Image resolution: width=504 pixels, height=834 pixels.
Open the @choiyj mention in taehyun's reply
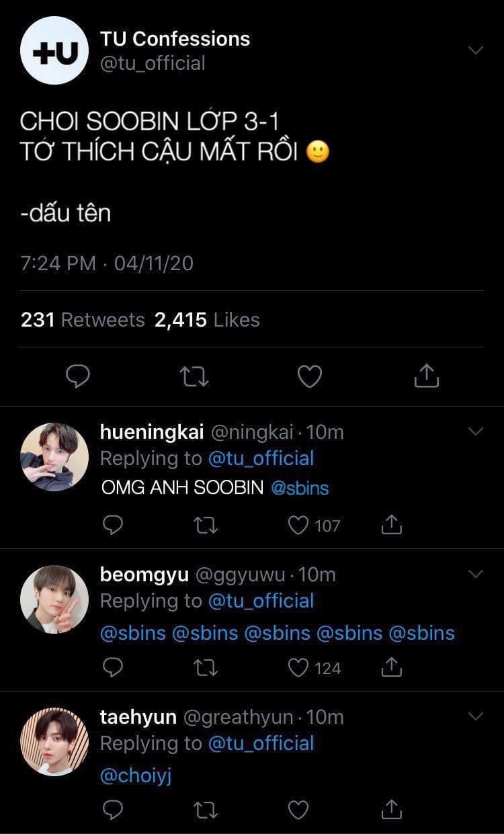point(136,776)
